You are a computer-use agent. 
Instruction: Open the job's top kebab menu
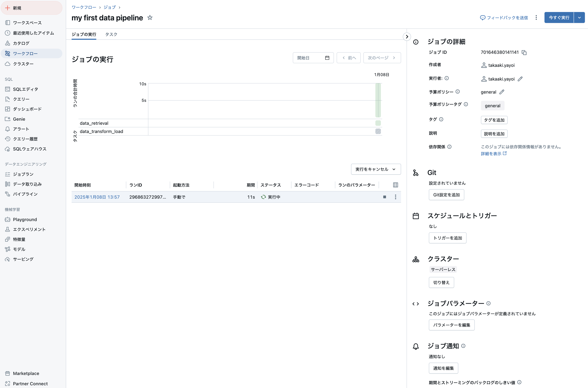pos(536,18)
